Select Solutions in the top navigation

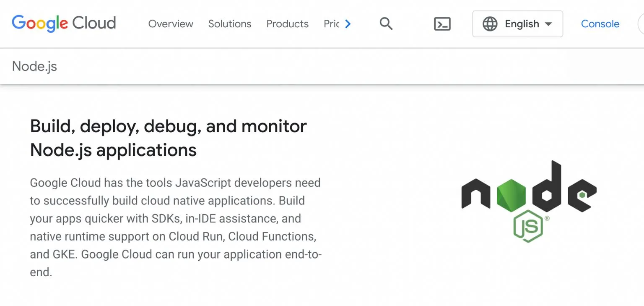(230, 24)
